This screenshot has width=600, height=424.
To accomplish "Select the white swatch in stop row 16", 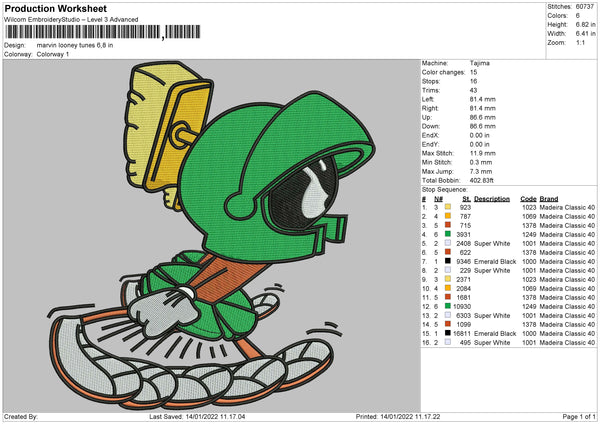I will pyautogui.click(x=448, y=342).
